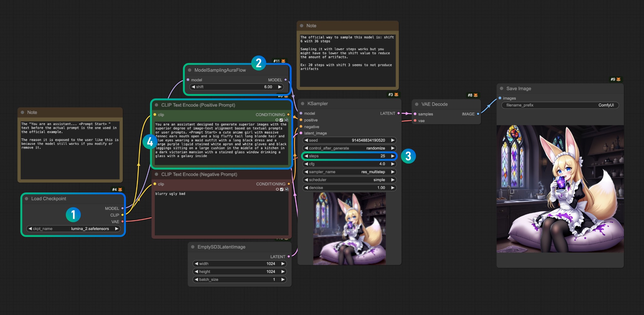644x315 pixels.
Task: Increase steps value with right arrow
Action: click(393, 156)
